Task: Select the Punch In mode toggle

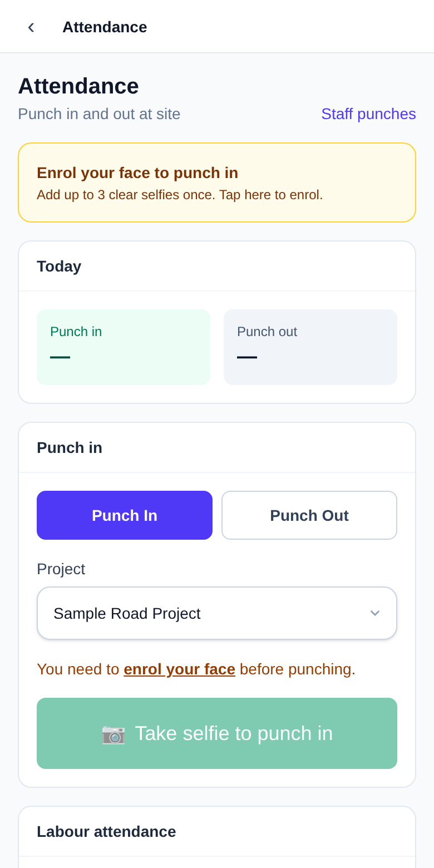Action: point(125,515)
